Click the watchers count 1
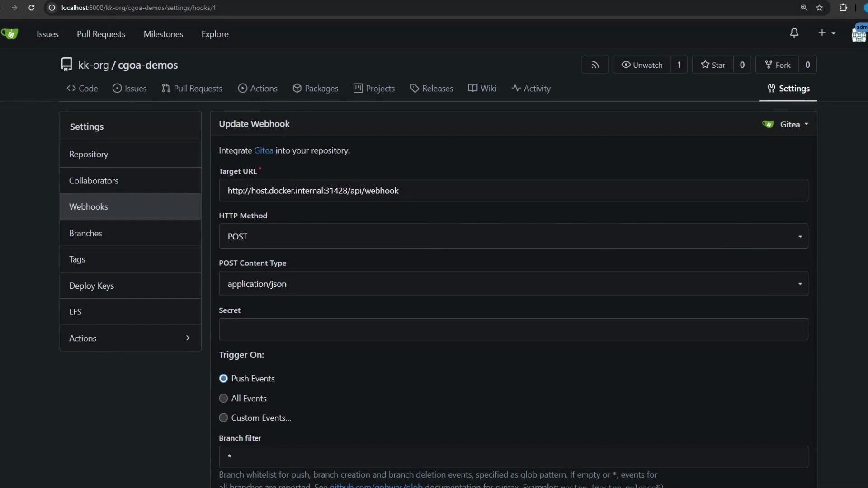868x488 pixels. (x=679, y=65)
